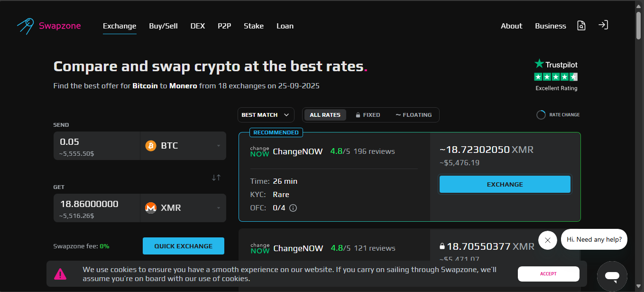The height and width of the screenshot is (292, 644).
Task: Open the Stake menu item
Action: [254, 26]
